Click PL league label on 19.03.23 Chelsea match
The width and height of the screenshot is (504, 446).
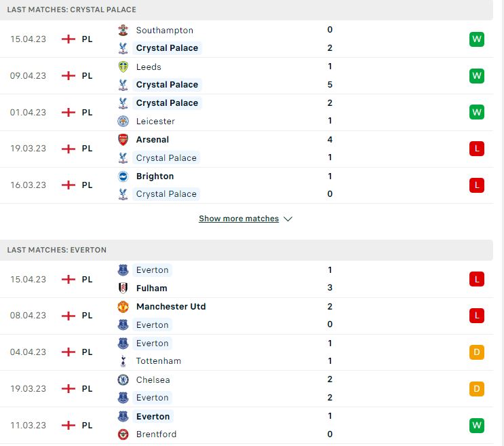coord(87,389)
